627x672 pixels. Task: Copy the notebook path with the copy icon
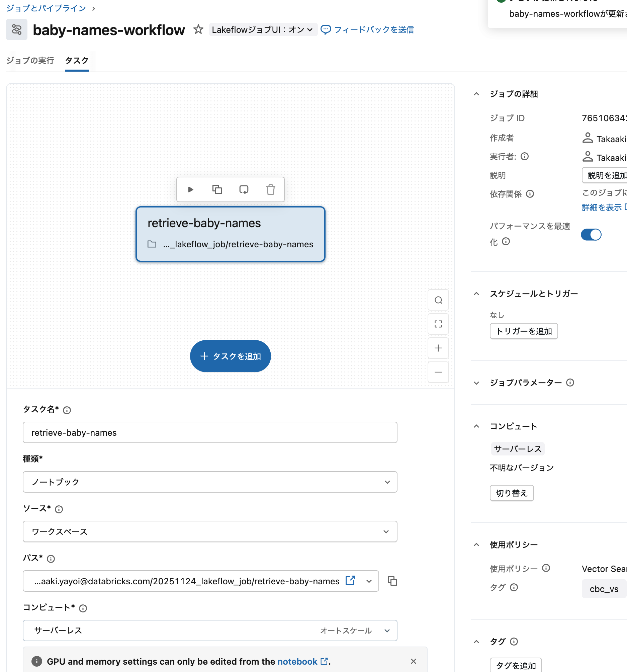coord(392,581)
